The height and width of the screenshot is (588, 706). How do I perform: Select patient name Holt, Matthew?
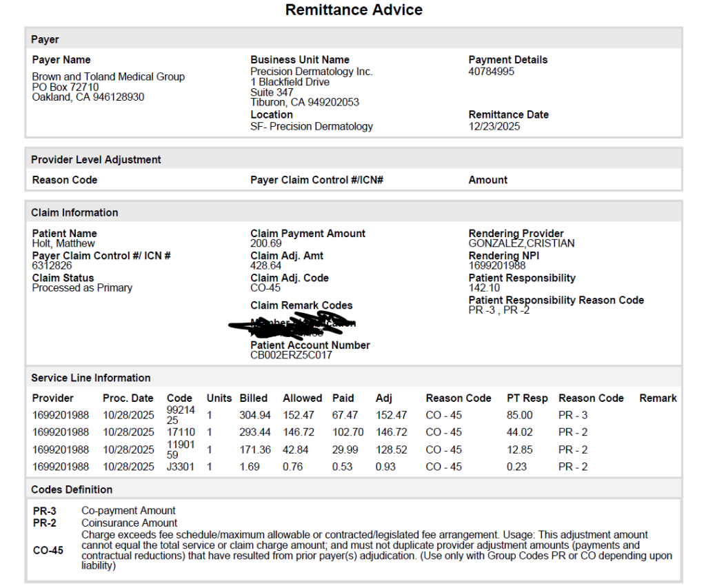(63, 244)
